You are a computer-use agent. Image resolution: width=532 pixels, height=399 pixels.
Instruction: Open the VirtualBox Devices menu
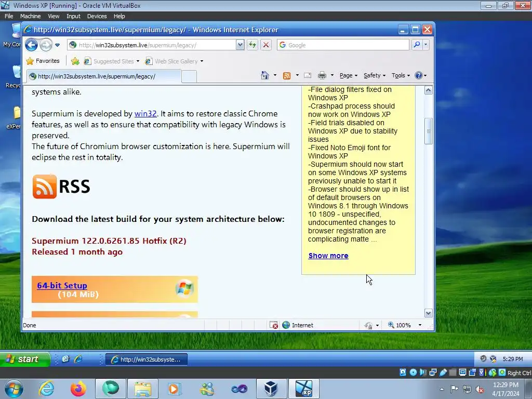tap(97, 16)
